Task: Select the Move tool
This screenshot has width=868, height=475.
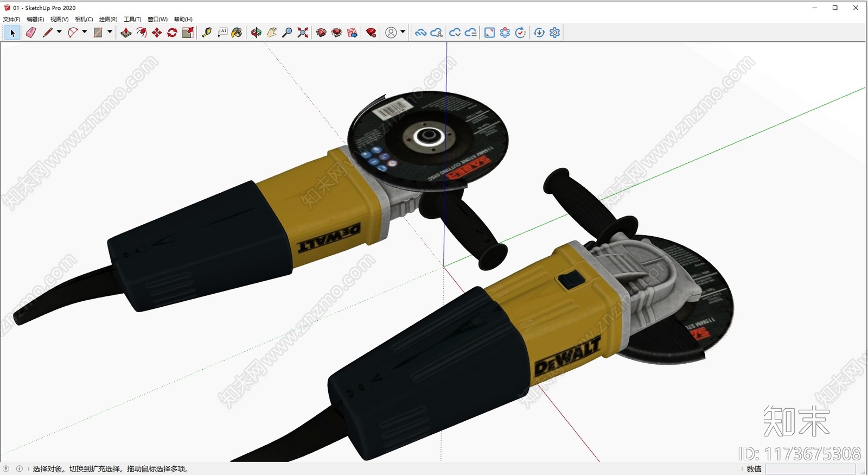Action: click(x=157, y=33)
